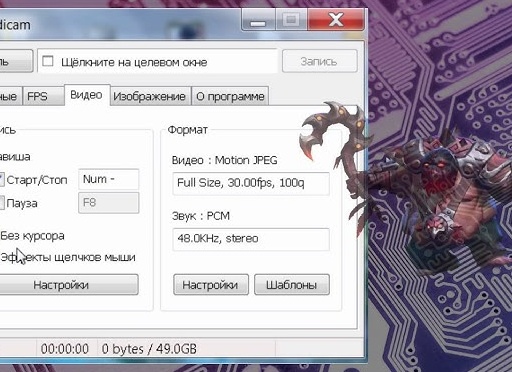Screen dimensions: 512x372
Task: Tick the Щёлкните на целевом окне checkbox
Action: point(48,61)
